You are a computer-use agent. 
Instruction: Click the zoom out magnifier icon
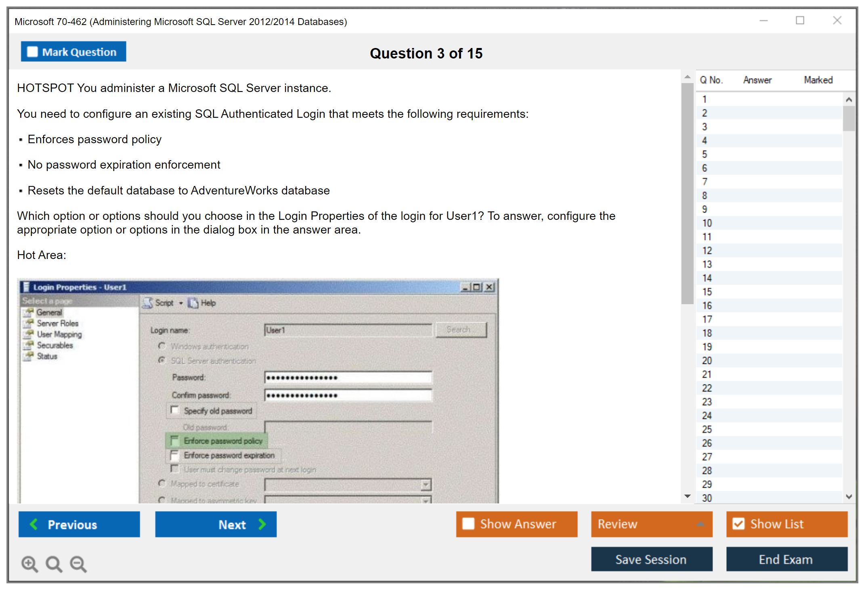(78, 564)
